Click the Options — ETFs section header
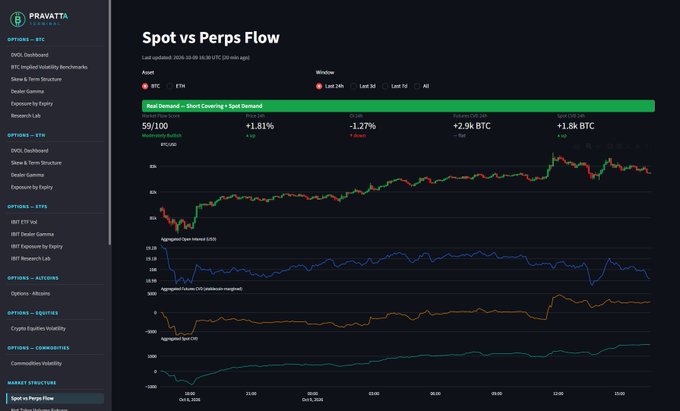The height and width of the screenshot is (411, 680). pyautogui.click(x=27, y=206)
